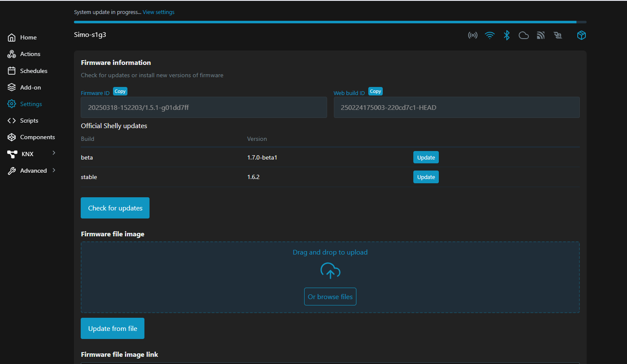Click the access point status icon
Viewport: 627px width, 364px height.
[x=472, y=35]
